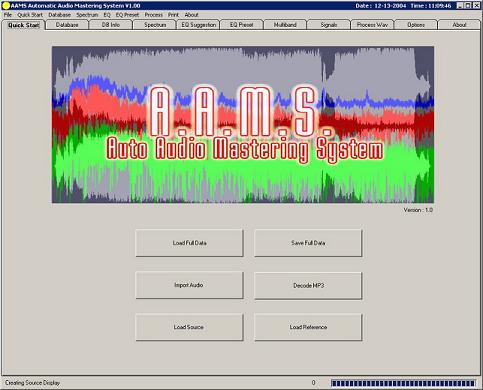Click the yellow AAMS title bar icon

pyautogui.click(x=6, y=6)
